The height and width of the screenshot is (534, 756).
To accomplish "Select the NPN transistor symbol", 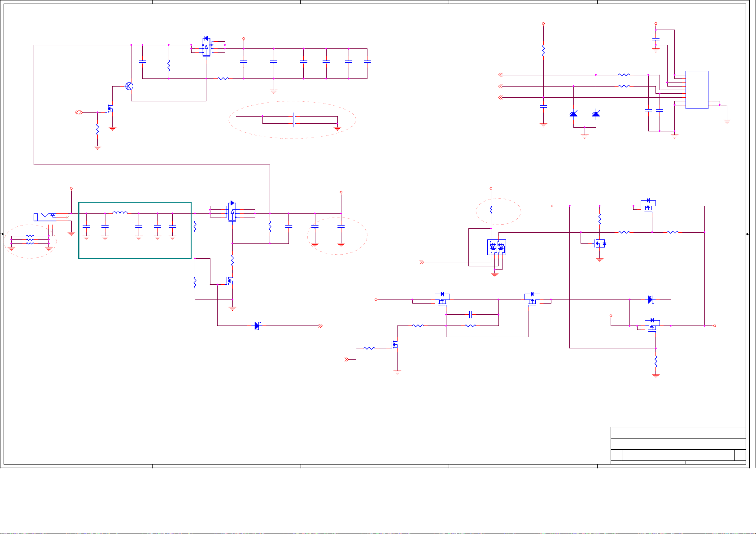I will [x=129, y=86].
